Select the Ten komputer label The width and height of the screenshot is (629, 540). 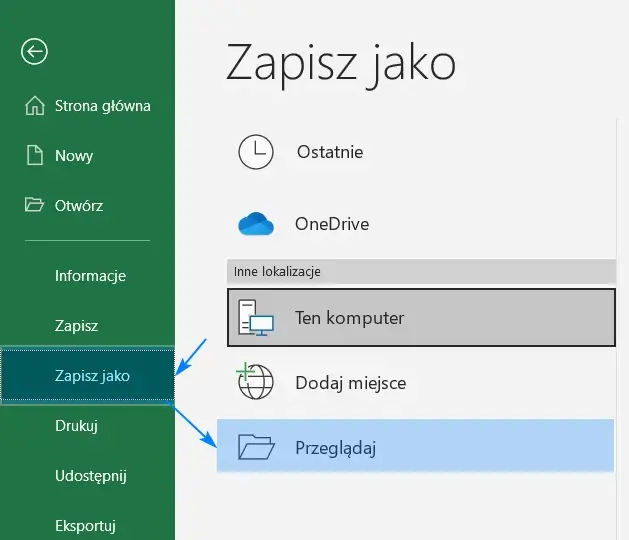point(350,318)
